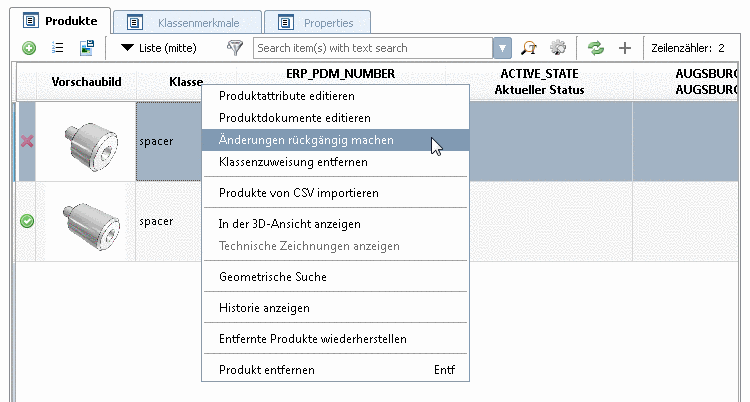Switch to the Produkte tab
The width and height of the screenshot is (750, 402).
click(61, 21)
